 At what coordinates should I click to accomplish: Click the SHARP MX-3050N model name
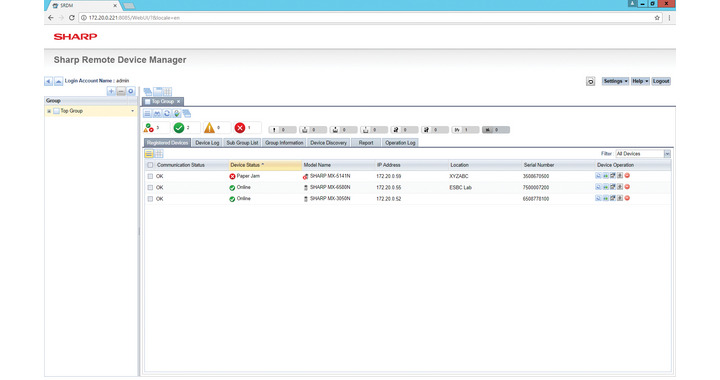pyautogui.click(x=330, y=199)
